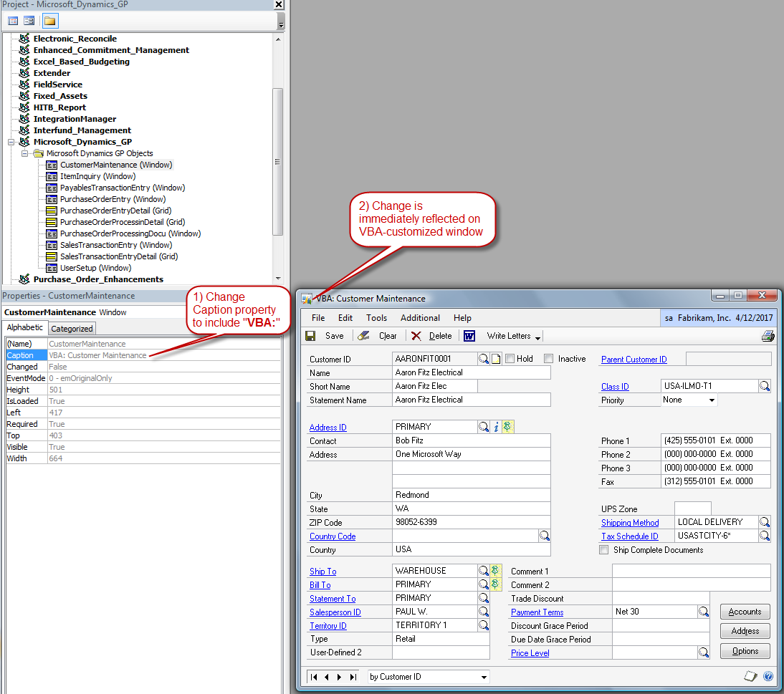
Task: Close the Project explorer panel
Action: tap(279, 4)
